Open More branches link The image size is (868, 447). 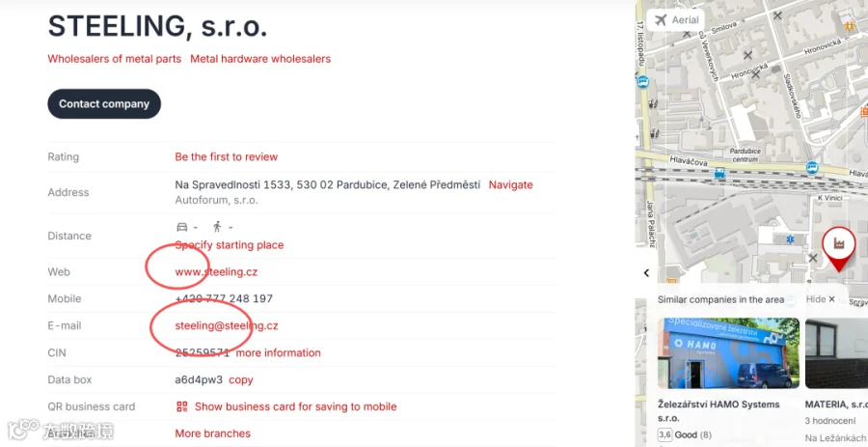pyautogui.click(x=212, y=433)
